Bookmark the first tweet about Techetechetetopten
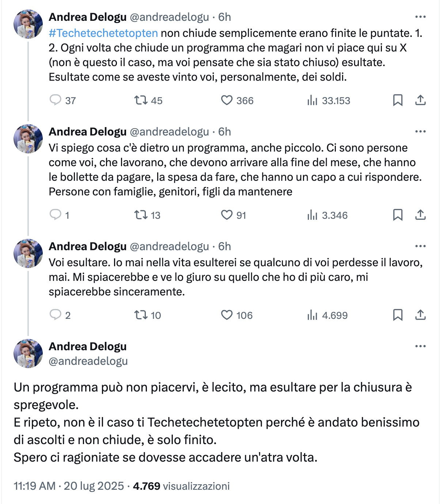 [x=398, y=100]
